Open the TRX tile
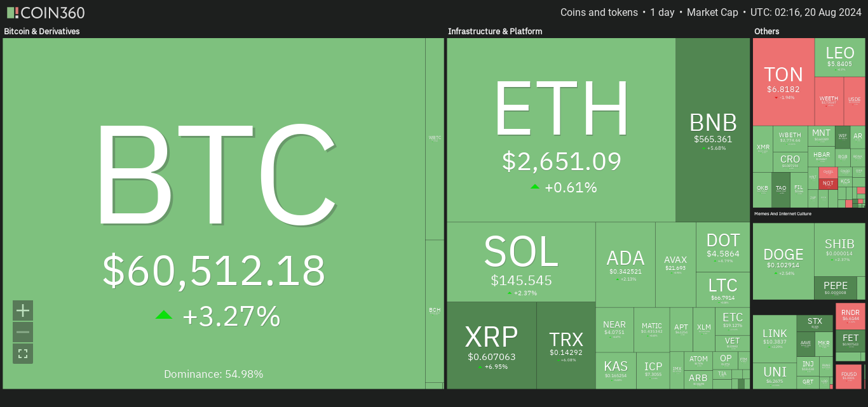Viewport: 868px width, 407px height. click(566, 345)
